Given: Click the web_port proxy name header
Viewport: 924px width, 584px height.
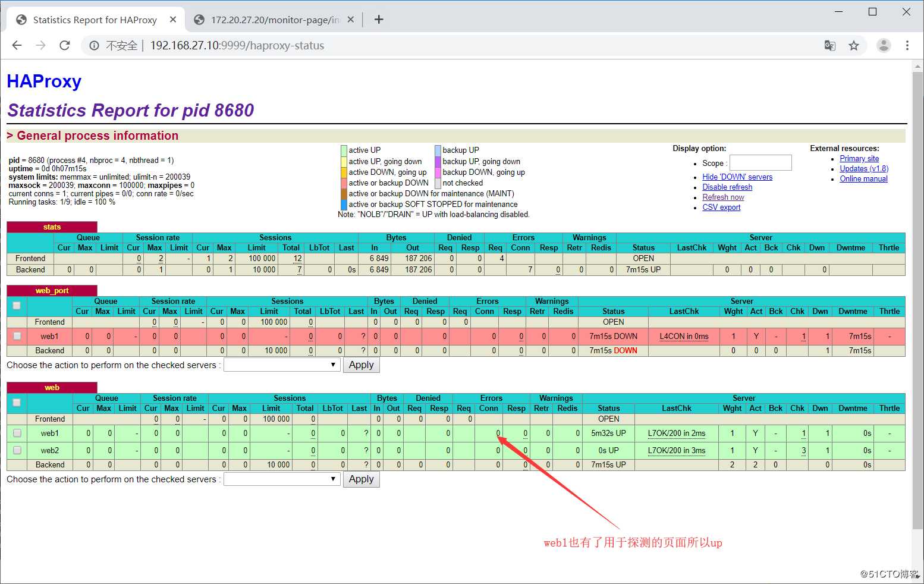Looking at the screenshot, I should pyautogui.click(x=52, y=290).
